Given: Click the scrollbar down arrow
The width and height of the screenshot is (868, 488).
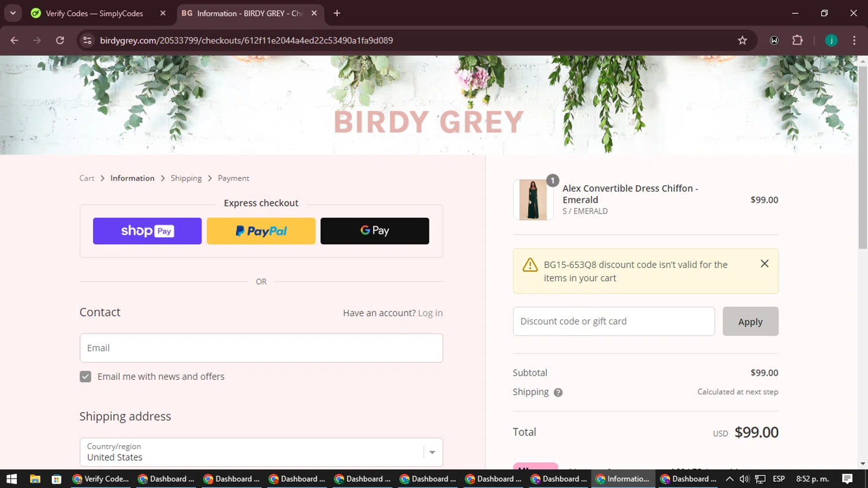Looking at the screenshot, I should click(863, 464).
